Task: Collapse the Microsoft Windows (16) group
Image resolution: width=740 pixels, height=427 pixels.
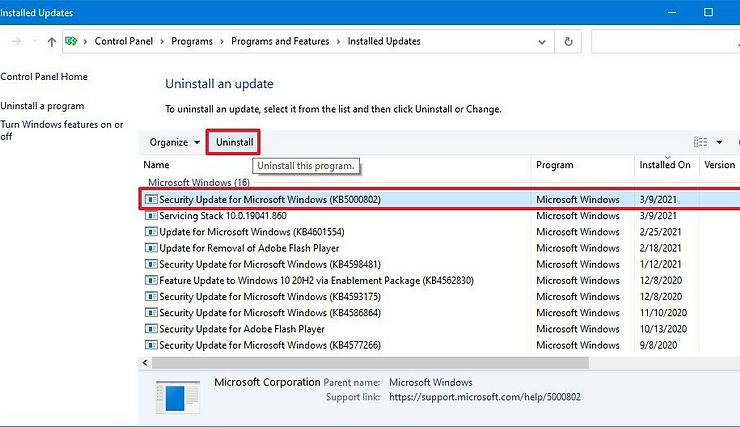Action: (x=199, y=183)
